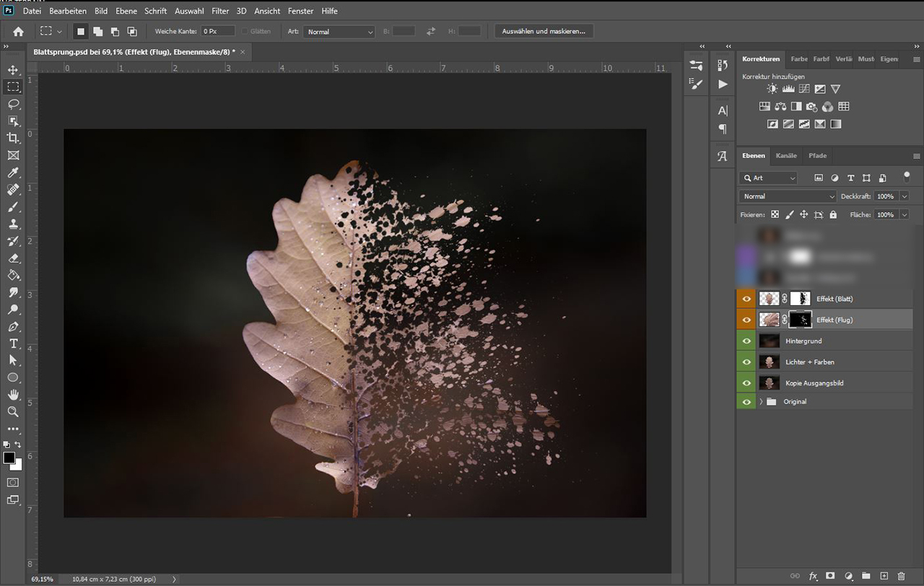Click the Auswählen und maskieren button
The height and width of the screenshot is (586, 924).
tap(544, 31)
